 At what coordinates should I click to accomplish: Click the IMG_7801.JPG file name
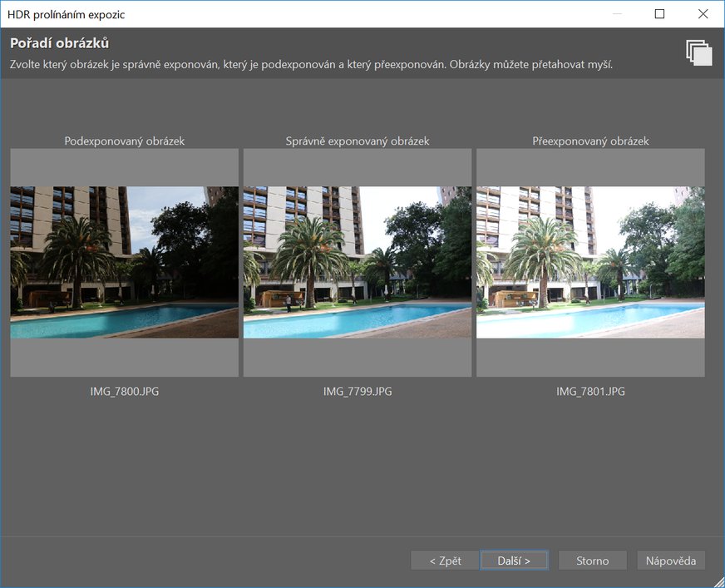(x=590, y=391)
